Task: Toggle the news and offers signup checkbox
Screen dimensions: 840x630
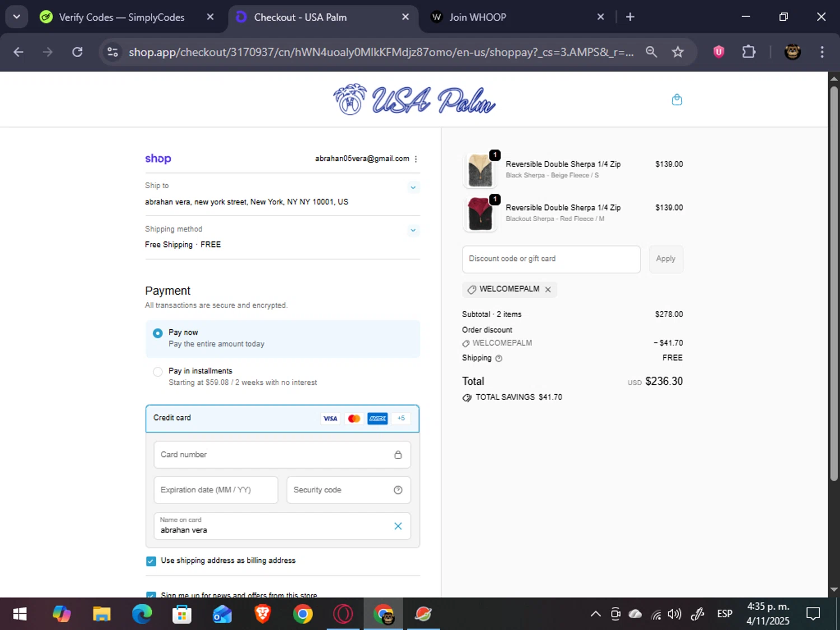Action: pyautogui.click(x=151, y=595)
